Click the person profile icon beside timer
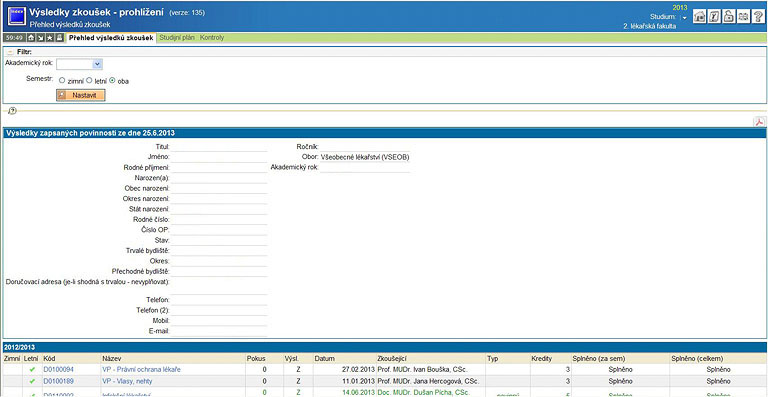This screenshot has height=397, width=768. pos(59,38)
